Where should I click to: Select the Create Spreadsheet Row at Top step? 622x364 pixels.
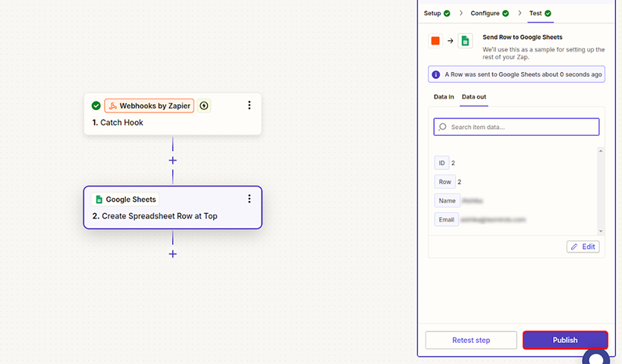172,207
